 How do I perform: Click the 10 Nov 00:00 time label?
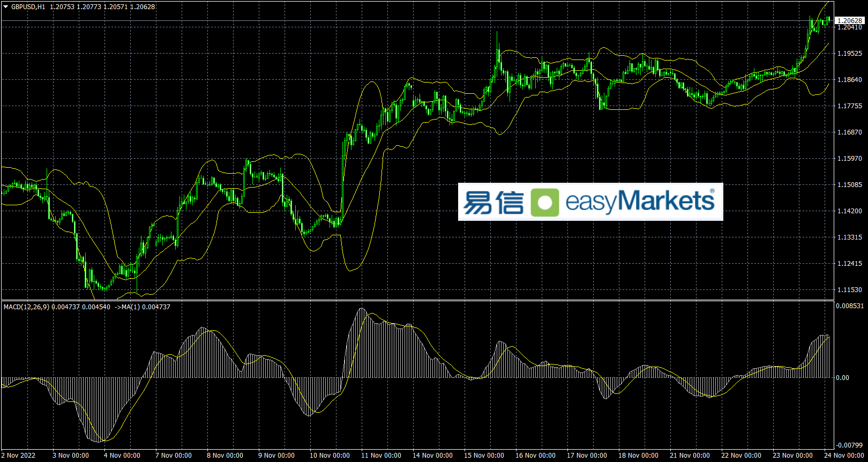pyautogui.click(x=330, y=456)
